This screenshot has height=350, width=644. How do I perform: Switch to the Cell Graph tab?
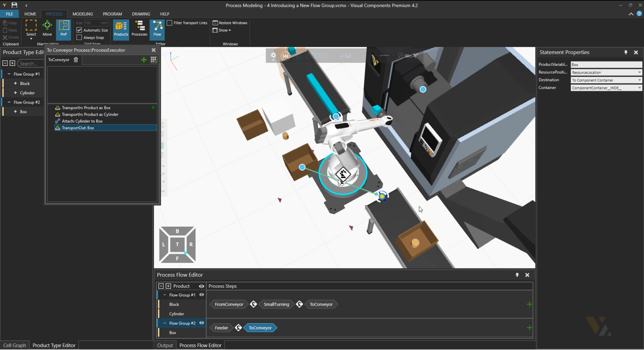click(x=14, y=345)
